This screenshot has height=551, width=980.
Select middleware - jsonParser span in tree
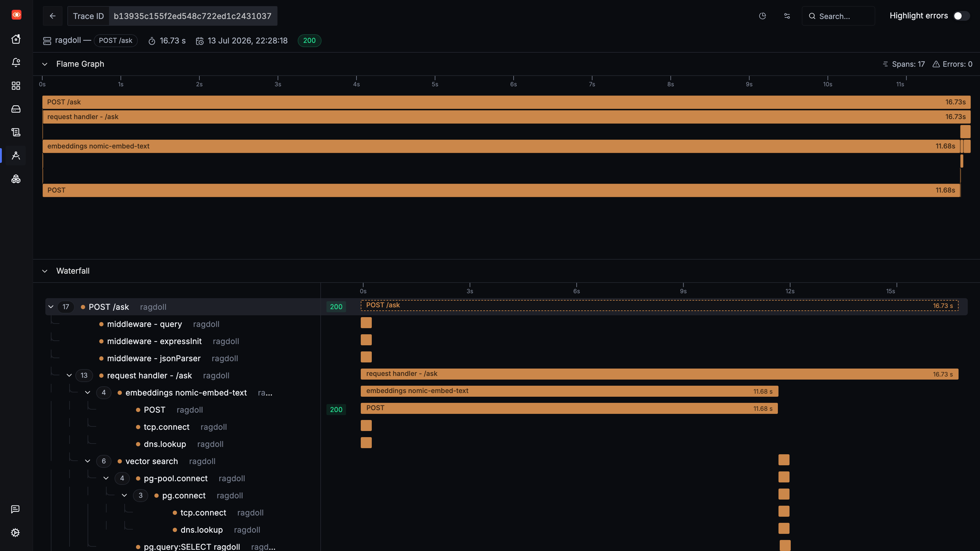(154, 358)
